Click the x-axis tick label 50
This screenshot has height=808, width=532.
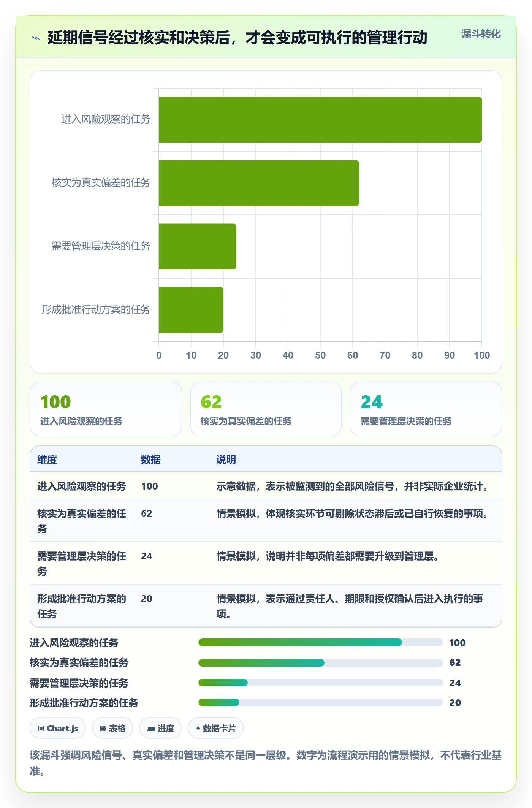point(320,355)
